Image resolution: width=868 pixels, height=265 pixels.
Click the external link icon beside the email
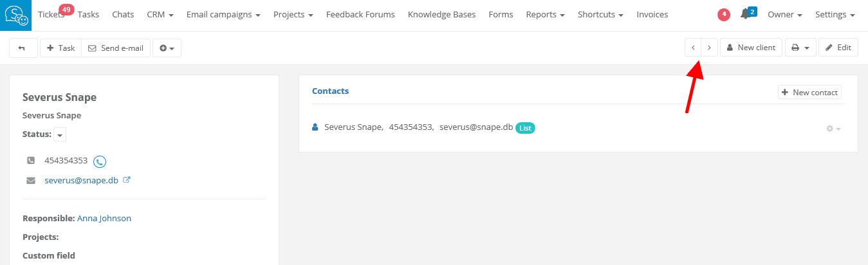click(127, 180)
